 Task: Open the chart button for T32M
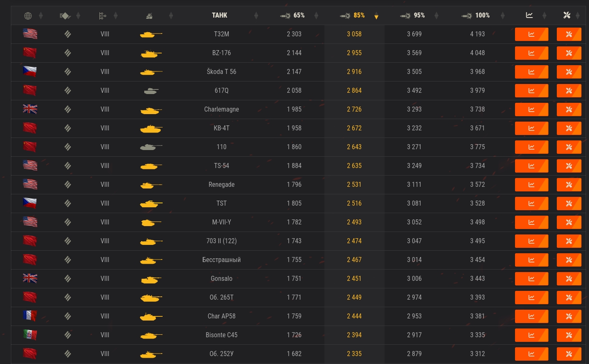pyautogui.click(x=531, y=34)
